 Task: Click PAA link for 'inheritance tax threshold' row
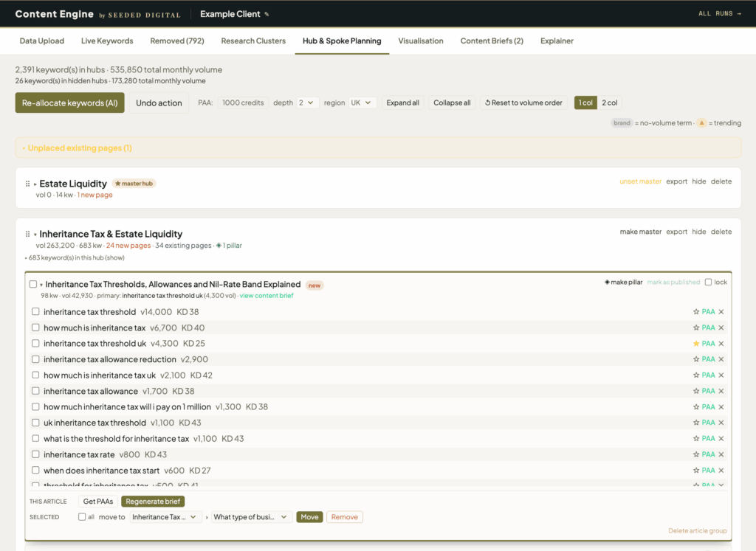pos(708,311)
